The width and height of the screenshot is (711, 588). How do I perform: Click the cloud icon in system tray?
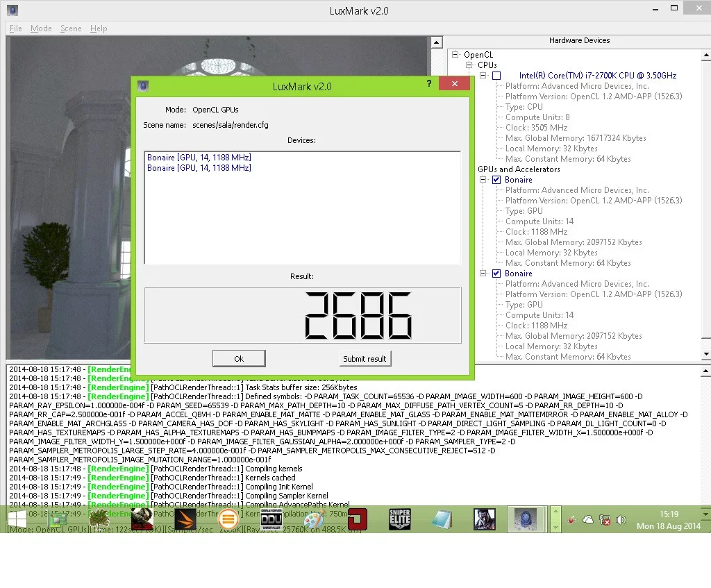coord(588,519)
